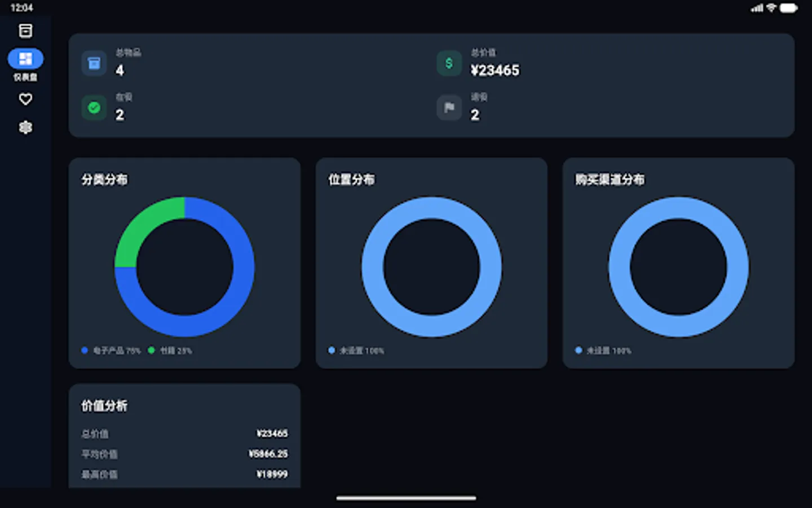
Task: Click the blue box icon beside 总物品
Action: click(94, 63)
